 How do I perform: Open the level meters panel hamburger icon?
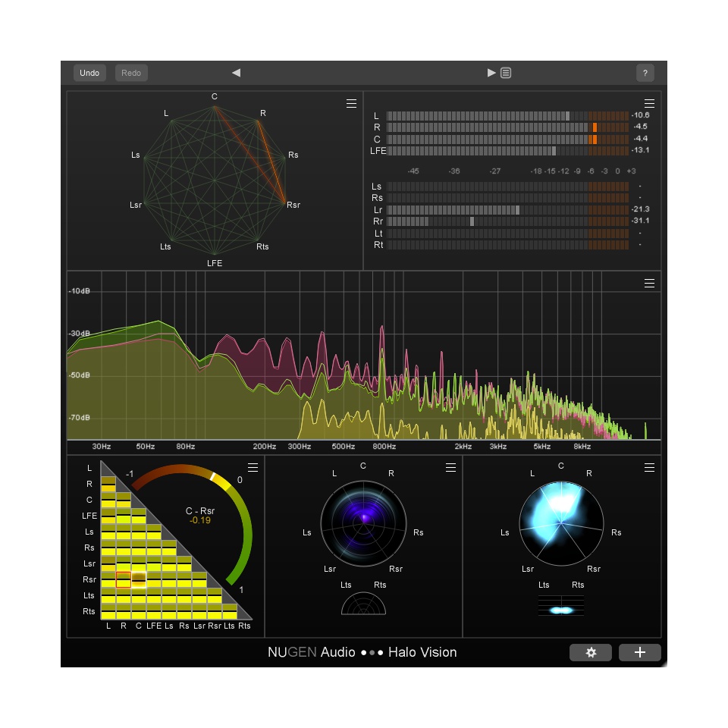point(649,103)
